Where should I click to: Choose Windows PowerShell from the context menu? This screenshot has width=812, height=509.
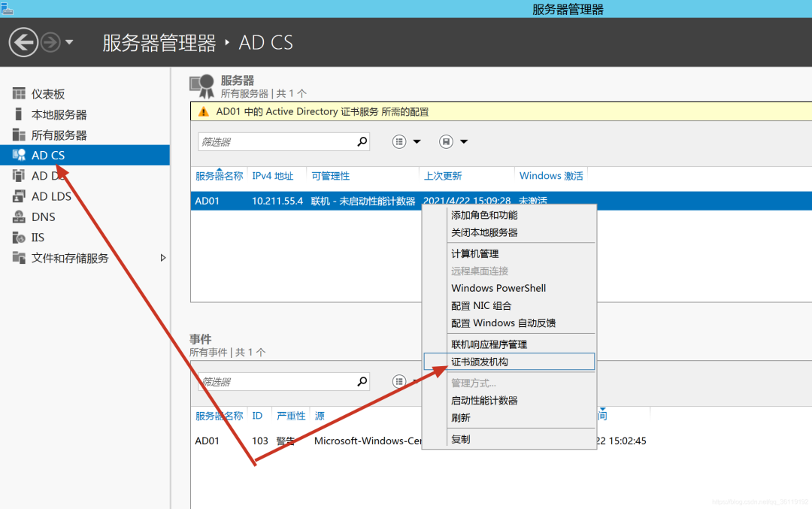click(498, 288)
